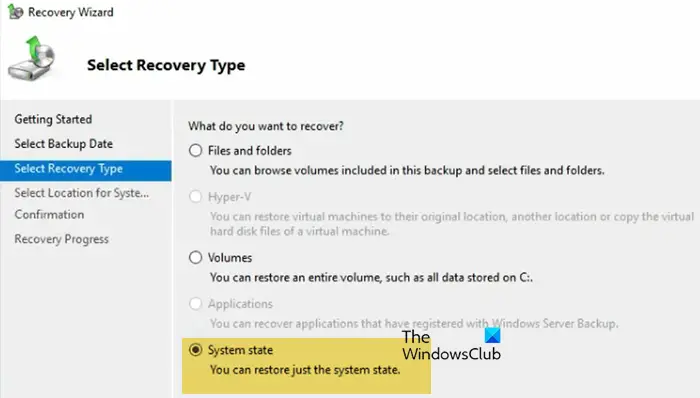This screenshot has width=700, height=398.
Task: Click The WindowsClub watermark text
Action: point(451,345)
